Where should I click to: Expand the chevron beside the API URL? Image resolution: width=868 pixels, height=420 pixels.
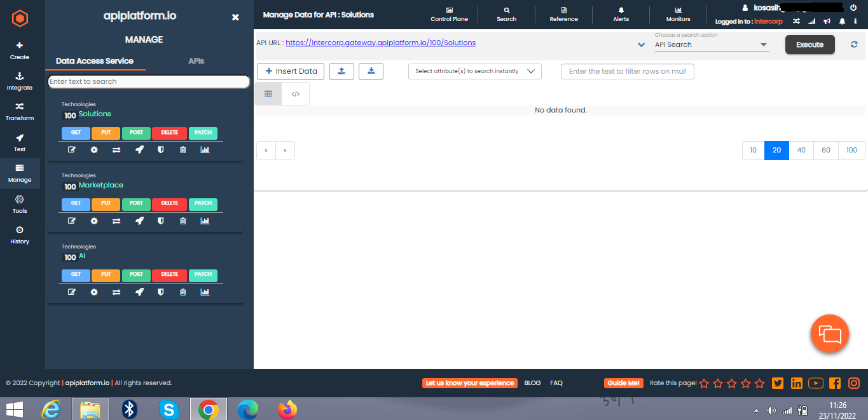click(x=641, y=45)
